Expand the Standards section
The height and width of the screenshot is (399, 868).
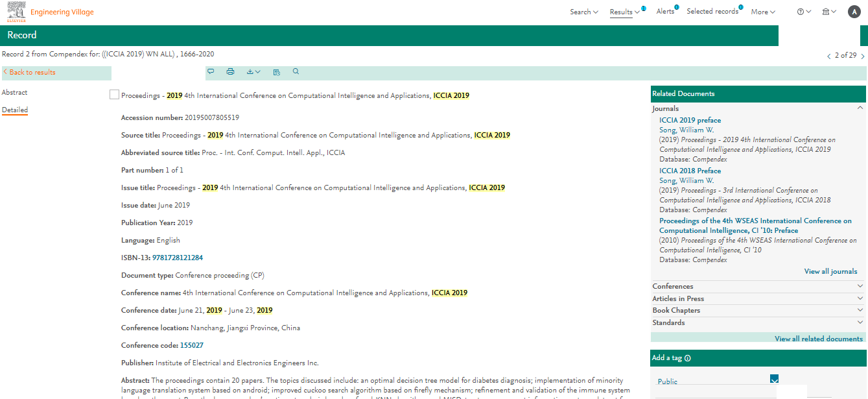pos(860,322)
